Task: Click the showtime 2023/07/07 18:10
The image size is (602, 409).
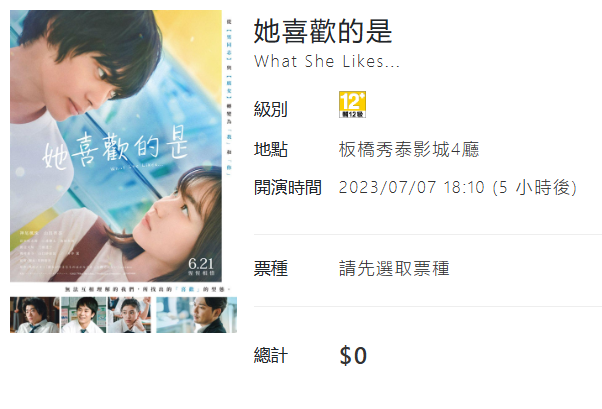Action: coord(412,187)
